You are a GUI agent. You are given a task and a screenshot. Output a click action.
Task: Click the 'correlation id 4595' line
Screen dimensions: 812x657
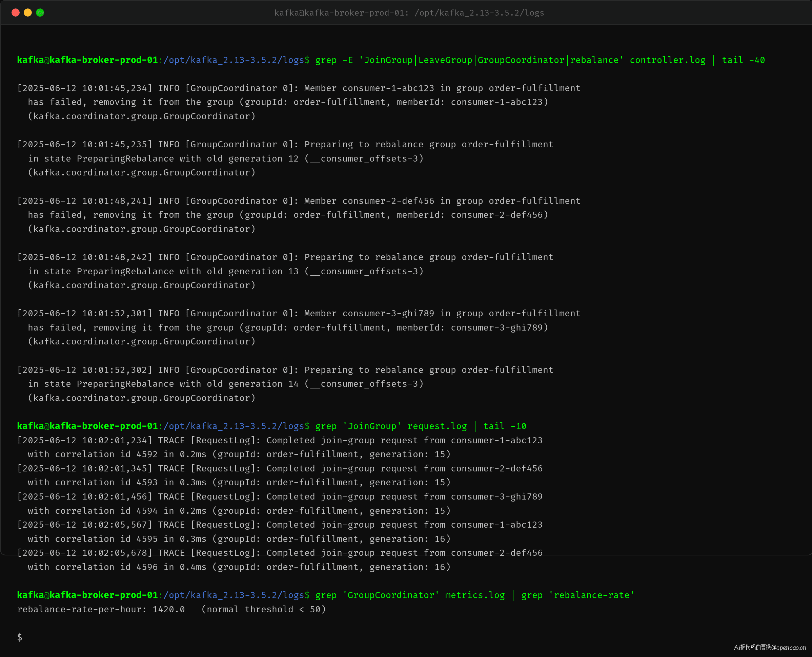(x=239, y=539)
